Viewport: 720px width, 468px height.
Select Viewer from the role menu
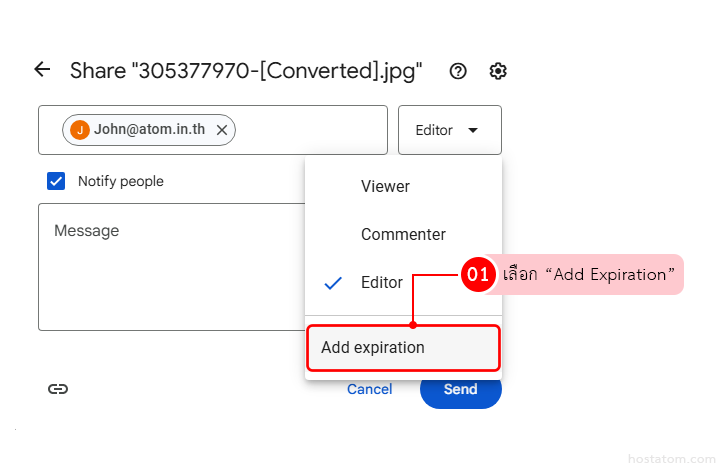385,187
